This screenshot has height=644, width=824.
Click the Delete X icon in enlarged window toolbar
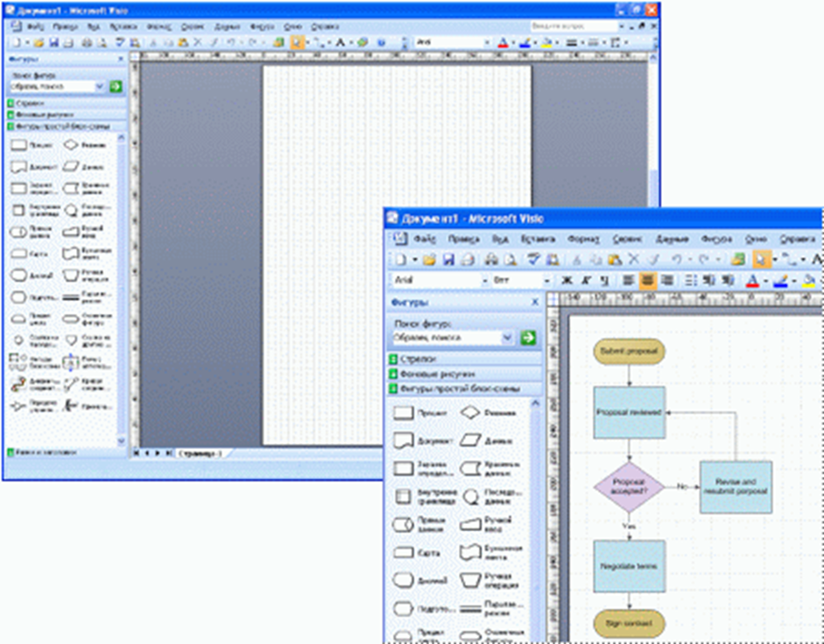pyautogui.click(x=634, y=260)
